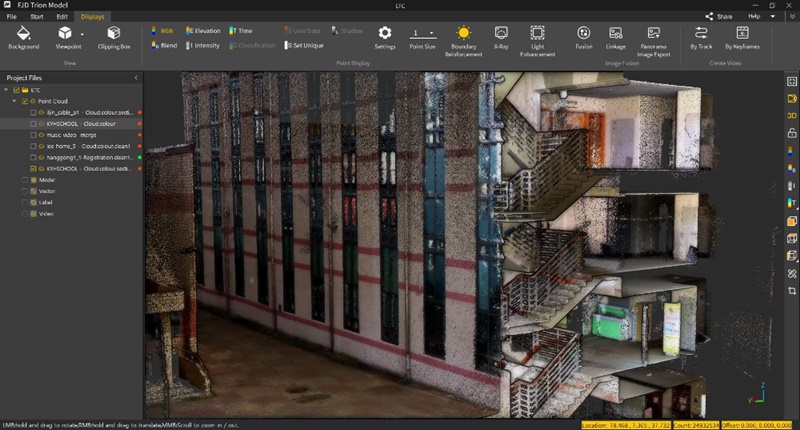Click the disabled Shadow display option
The width and height of the screenshot is (800, 430).
coord(347,31)
